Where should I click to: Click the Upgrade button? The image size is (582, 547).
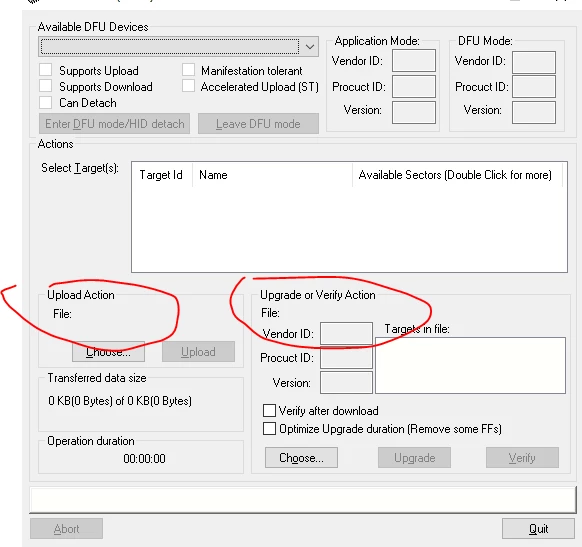click(x=415, y=458)
